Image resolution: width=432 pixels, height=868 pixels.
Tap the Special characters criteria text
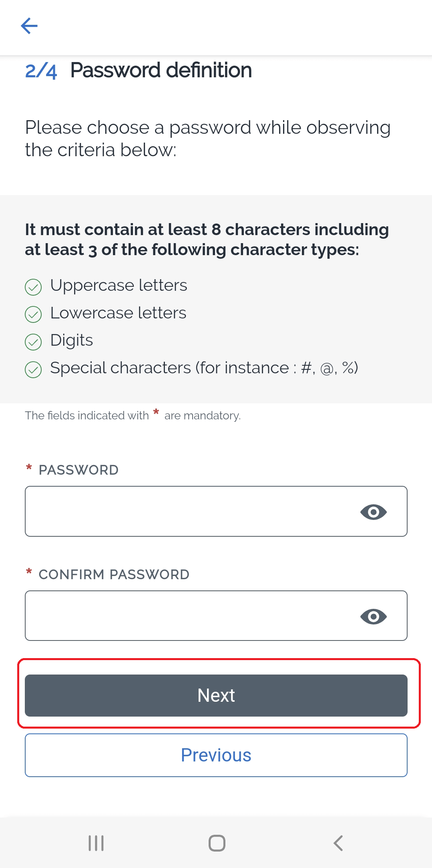[204, 368]
